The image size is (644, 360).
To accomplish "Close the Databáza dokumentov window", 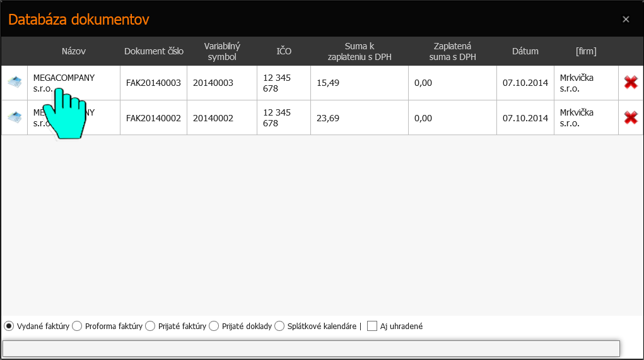I will pos(626,20).
